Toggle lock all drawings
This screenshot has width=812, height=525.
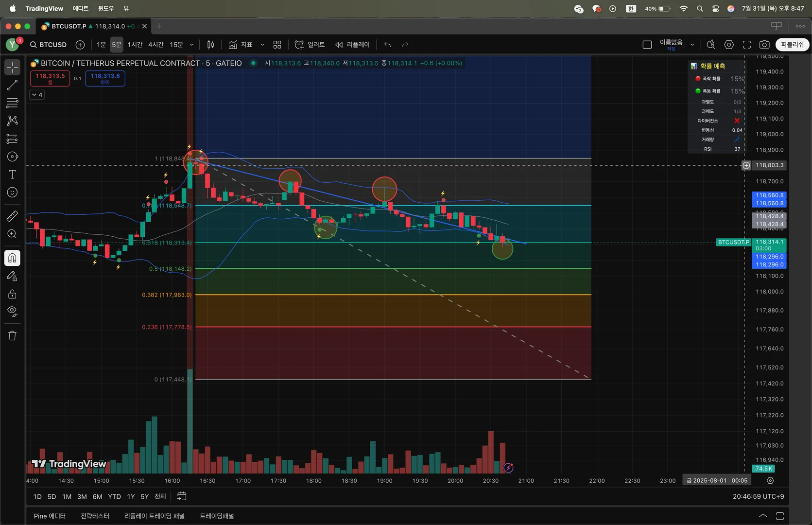12,294
